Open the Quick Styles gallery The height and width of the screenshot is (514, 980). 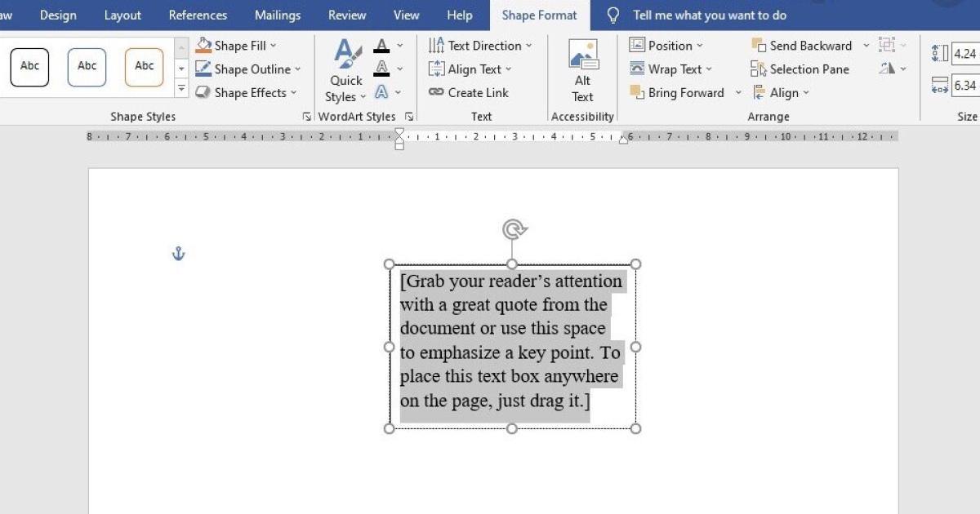[345, 69]
